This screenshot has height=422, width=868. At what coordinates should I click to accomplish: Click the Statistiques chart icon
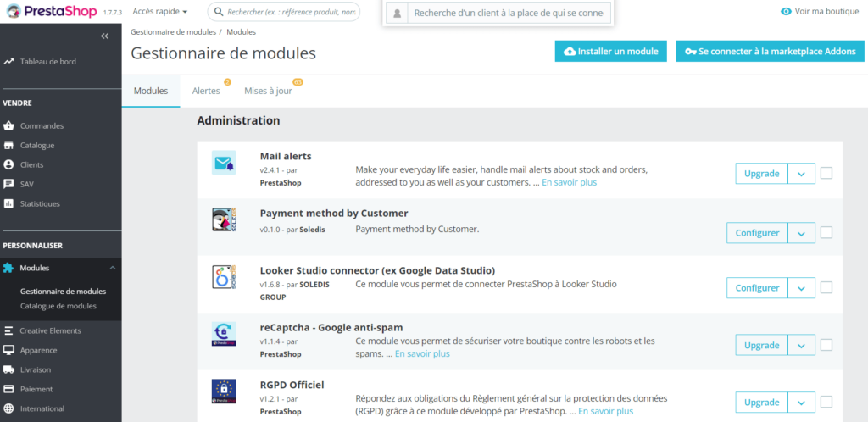(8, 203)
